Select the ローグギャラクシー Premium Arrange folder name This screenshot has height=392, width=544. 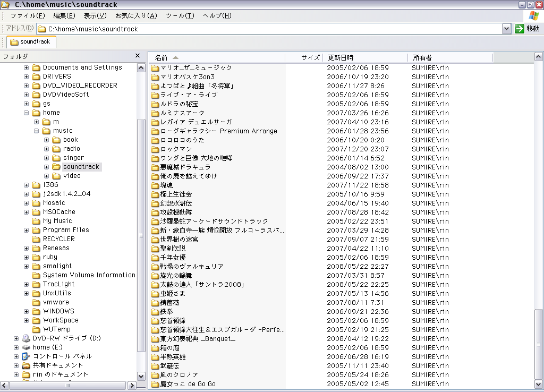pyautogui.click(x=218, y=131)
